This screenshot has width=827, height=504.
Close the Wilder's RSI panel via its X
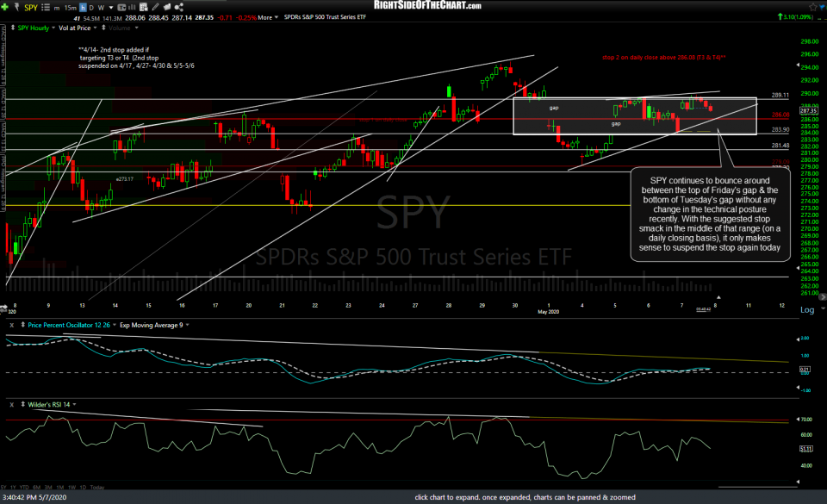(11, 403)
